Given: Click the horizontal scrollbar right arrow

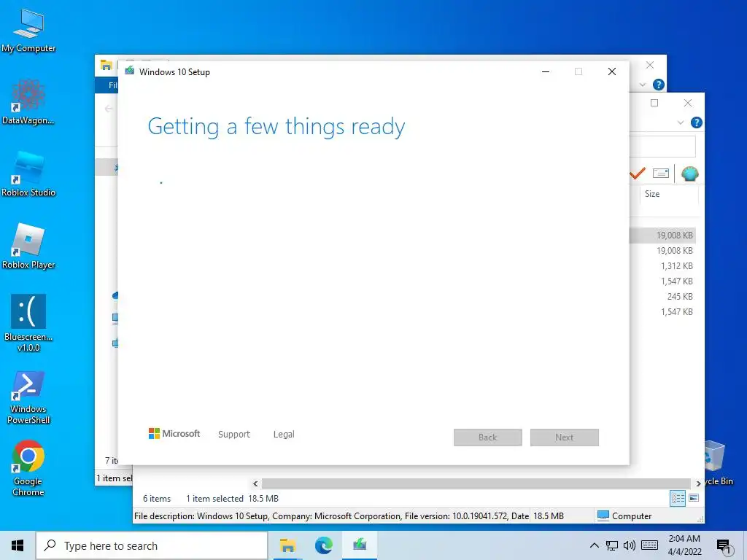Looking at the screenshot, I should pyautogui.click(x=698, y=484).
